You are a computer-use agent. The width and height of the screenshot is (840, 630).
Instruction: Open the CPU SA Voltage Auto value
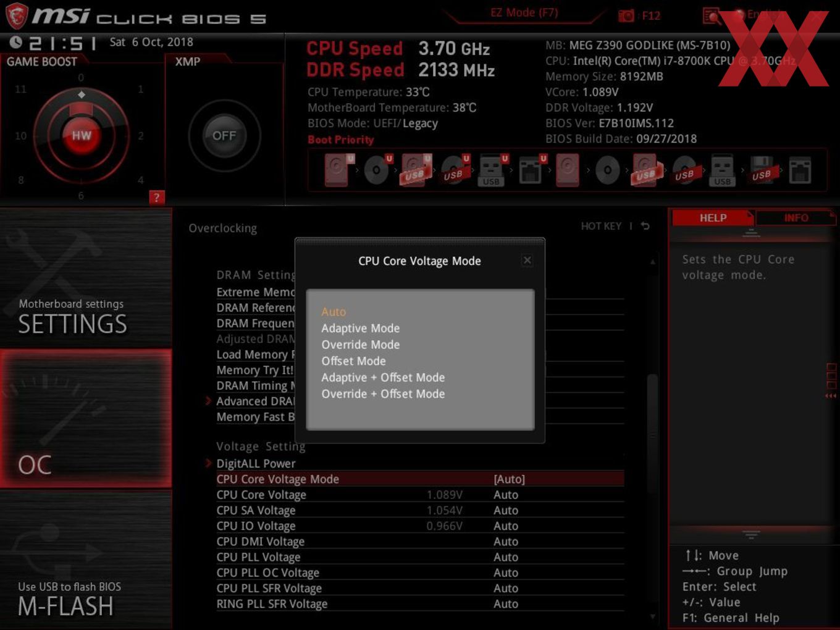(x=505, y=510)
